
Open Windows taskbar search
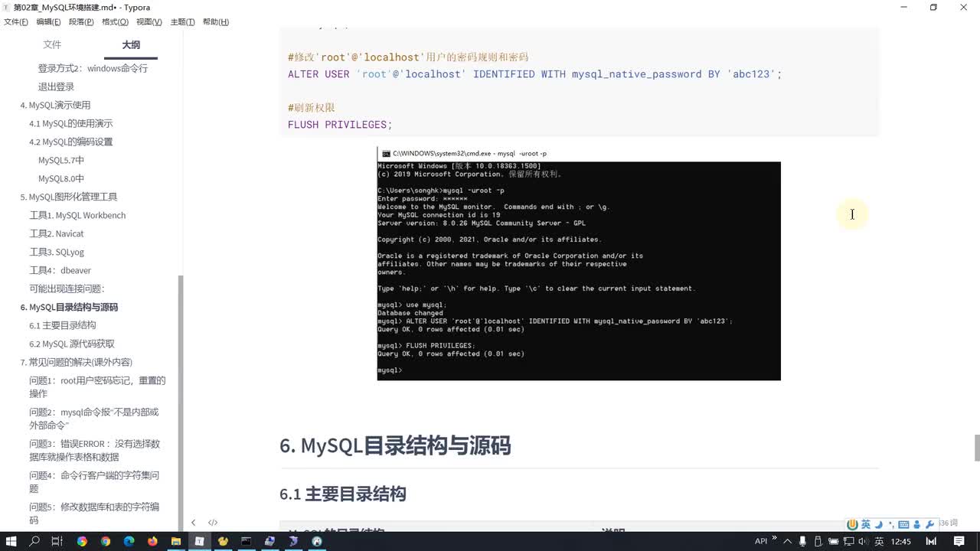[34, 541]
